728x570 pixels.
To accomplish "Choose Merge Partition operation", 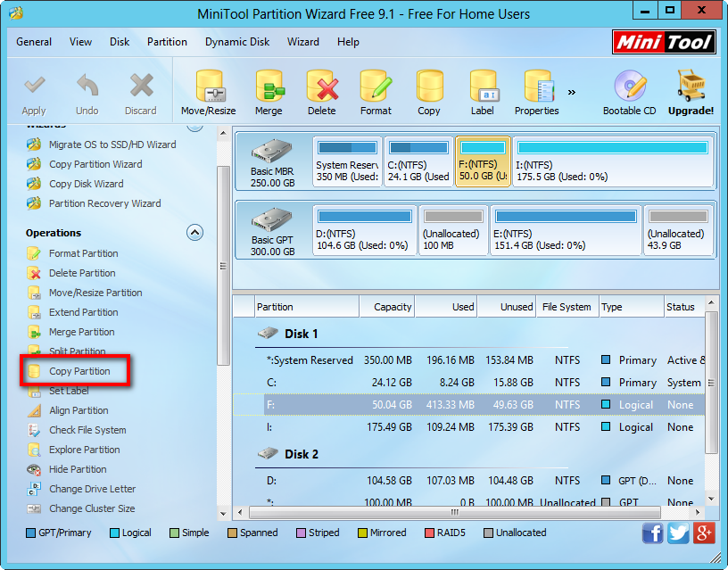I will (x=71, y=332).
